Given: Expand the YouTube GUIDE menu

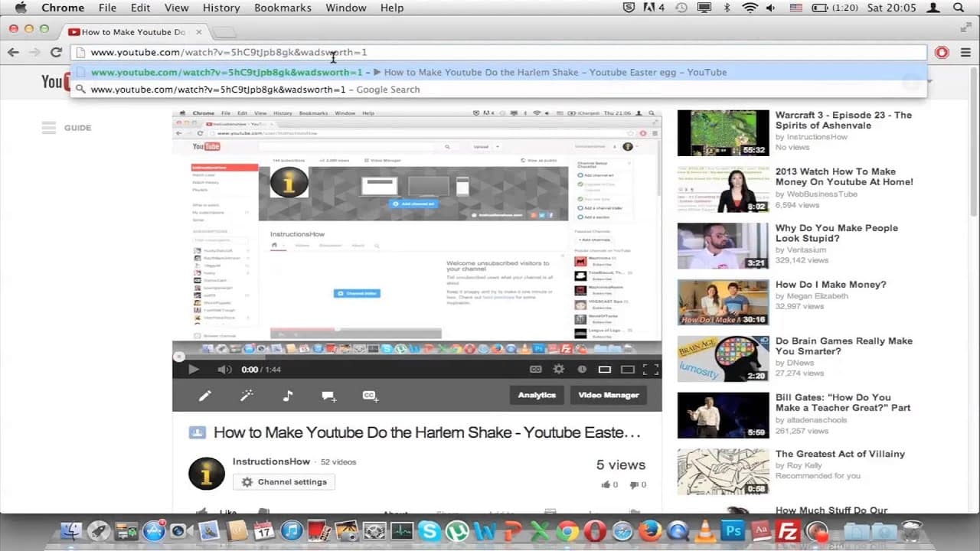Looking at the screenshot, I should coord(67,128).
